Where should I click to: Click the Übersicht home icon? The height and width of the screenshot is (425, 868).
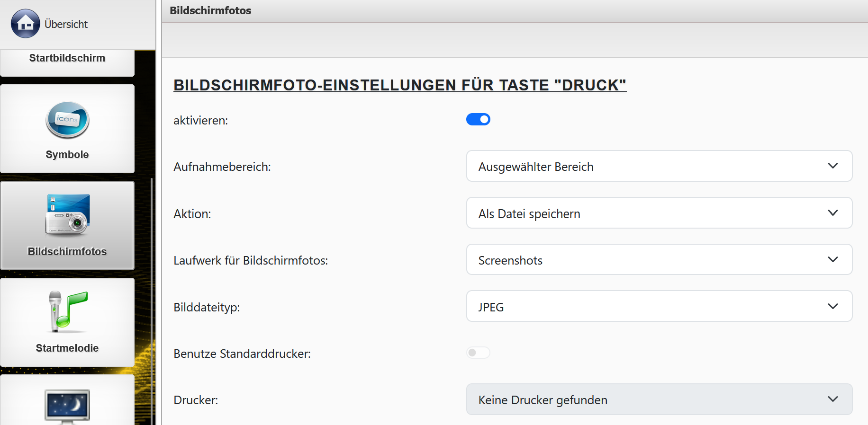pyautogui.click(x=25, y=24)
